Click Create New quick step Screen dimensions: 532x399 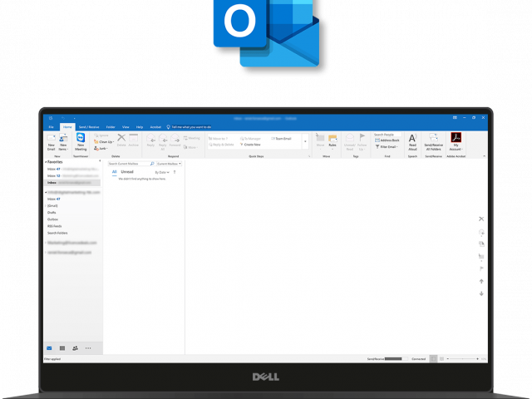click(253, 144)
